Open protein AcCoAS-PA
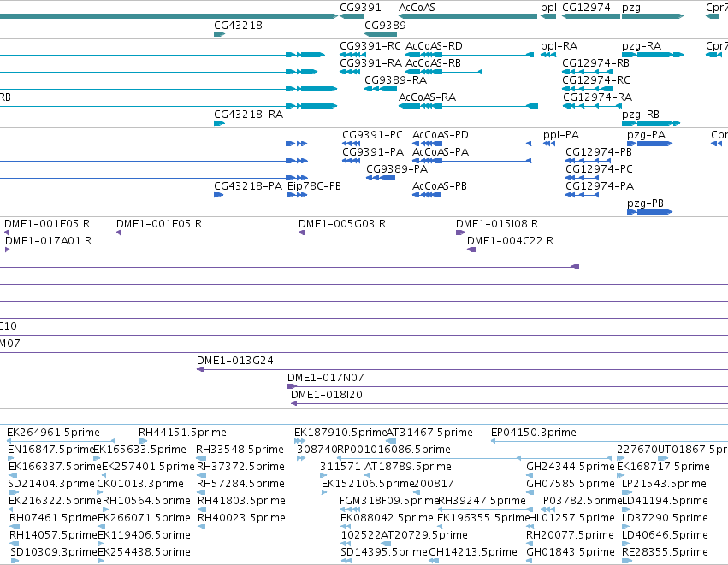The height and width of the screenshot is (565, 728). coord(441,152)
